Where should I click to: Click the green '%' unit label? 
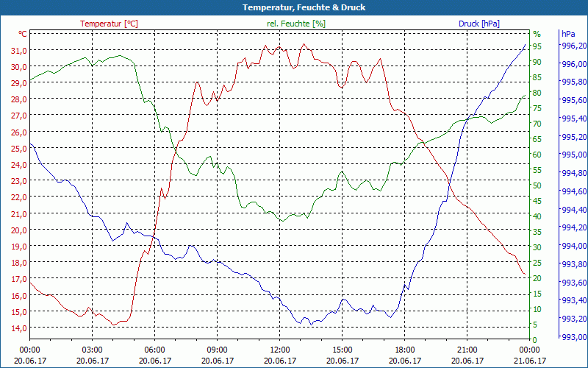tap(537, 34)
